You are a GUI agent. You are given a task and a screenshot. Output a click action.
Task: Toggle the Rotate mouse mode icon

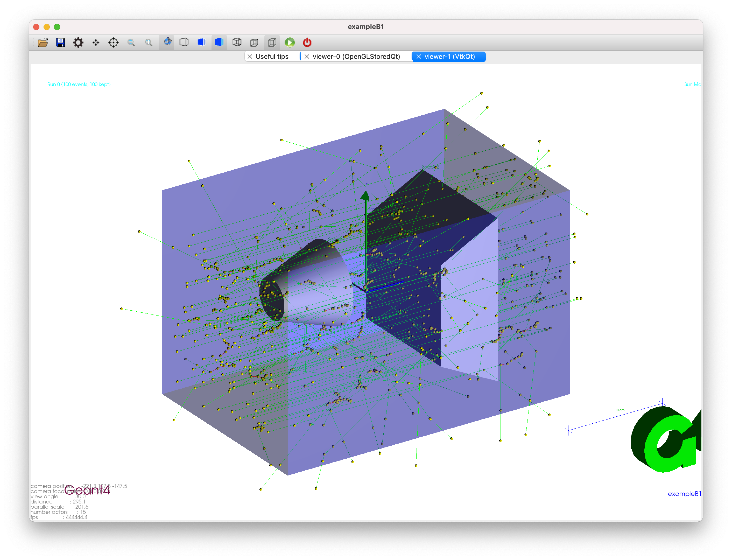[167, 42]
